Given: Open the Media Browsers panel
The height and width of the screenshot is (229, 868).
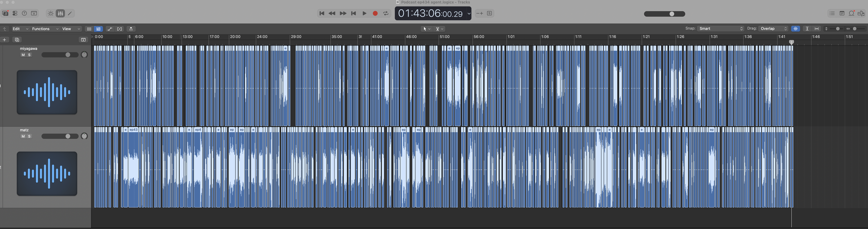Looking at the screenshot, I should pos(861,13).
